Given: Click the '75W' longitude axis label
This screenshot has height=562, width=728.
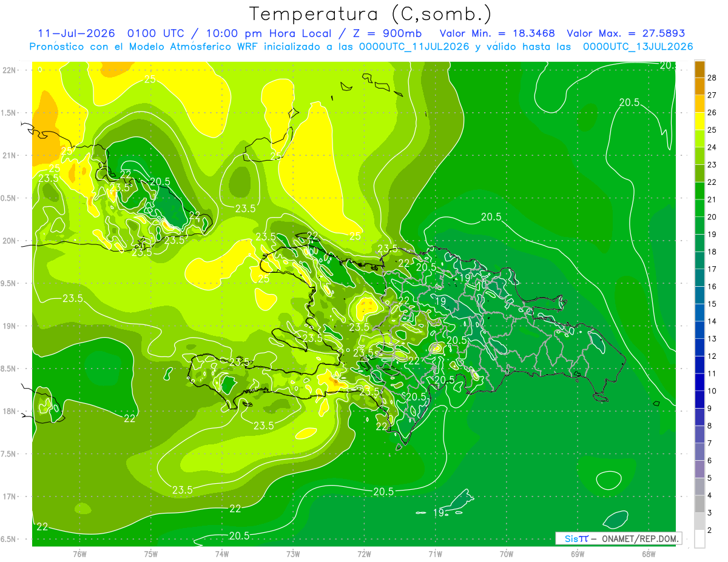Looking at the screenshot, I should [x=150, y=553].
